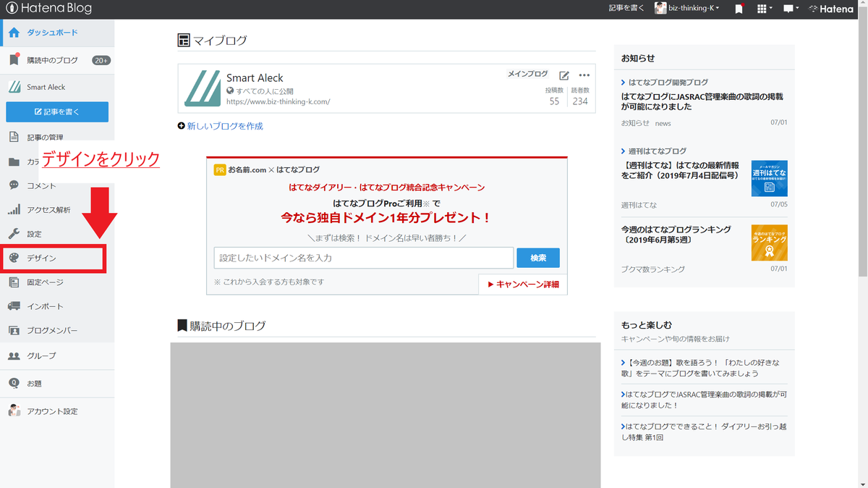Screen dimensions: 868x488
Task: Click the お題 Q icon
Action: click(x=14, y=383)
